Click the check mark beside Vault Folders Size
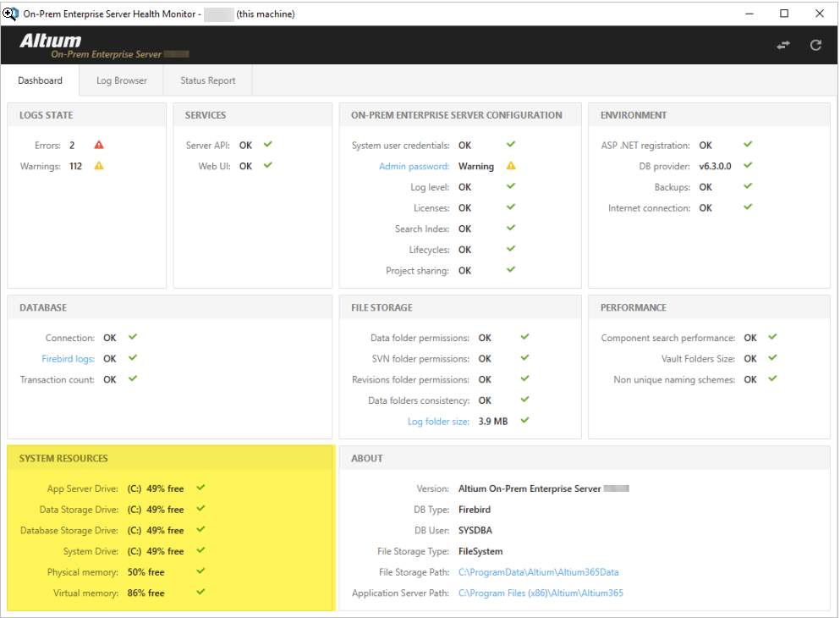The width and height of the screenshot is (840, 618). pyautogui.click(x=772, y=357)
